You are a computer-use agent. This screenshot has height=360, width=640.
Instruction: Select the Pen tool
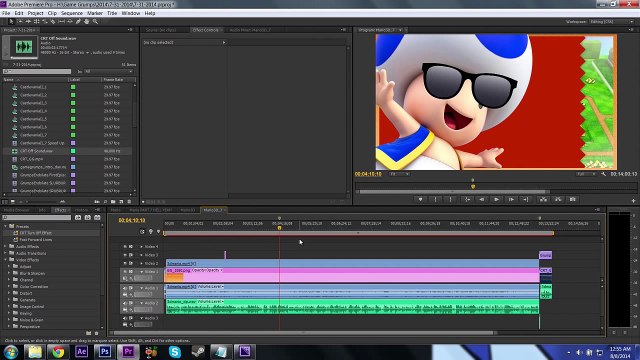[x=78, y=22]
